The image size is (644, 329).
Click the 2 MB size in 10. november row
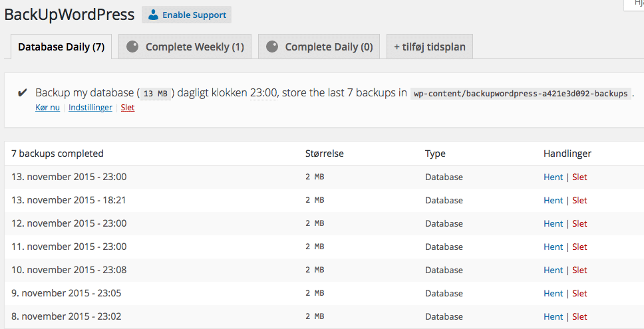click(x=315, y=270)
